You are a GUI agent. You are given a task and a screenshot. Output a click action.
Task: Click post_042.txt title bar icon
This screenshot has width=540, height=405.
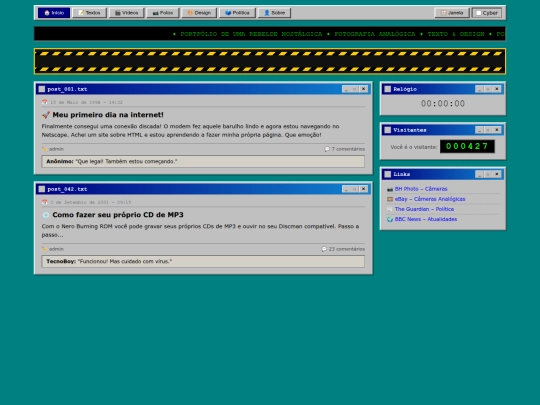(x=42, y=189)
